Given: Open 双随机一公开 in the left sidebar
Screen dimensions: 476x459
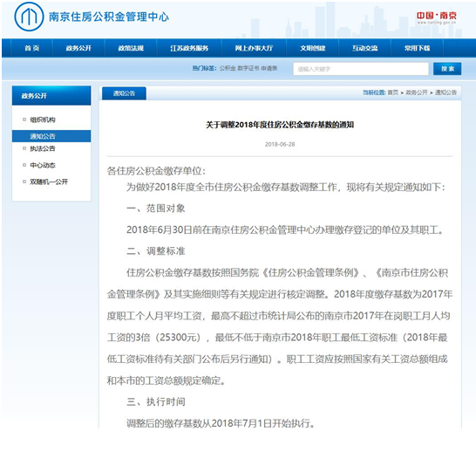Looking at the screenshot, I should point(49,182).
